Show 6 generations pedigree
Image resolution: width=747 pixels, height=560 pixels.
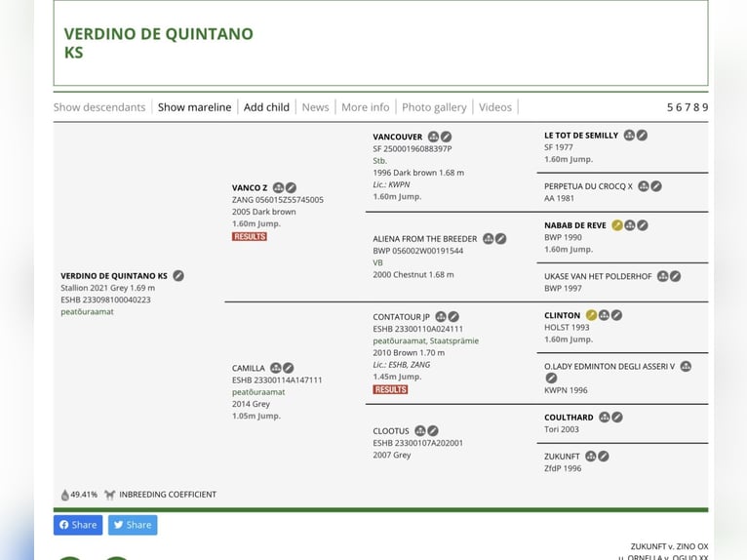pyautogui.click(x=679, y=107)
